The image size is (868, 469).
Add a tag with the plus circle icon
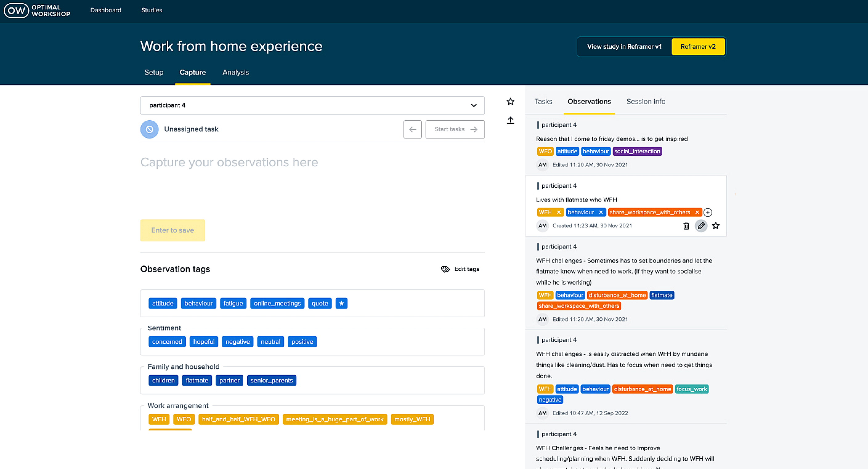tap(708, 212)
